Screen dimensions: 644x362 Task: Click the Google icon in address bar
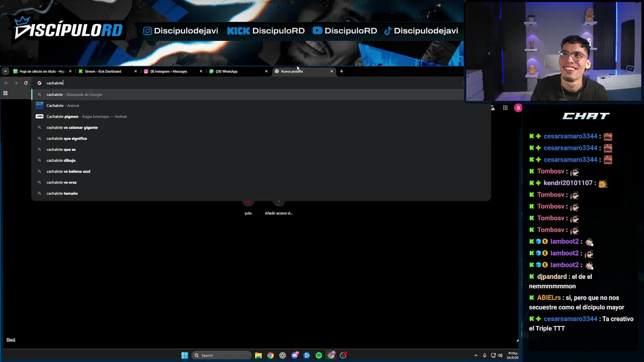[x=39, y=83]
